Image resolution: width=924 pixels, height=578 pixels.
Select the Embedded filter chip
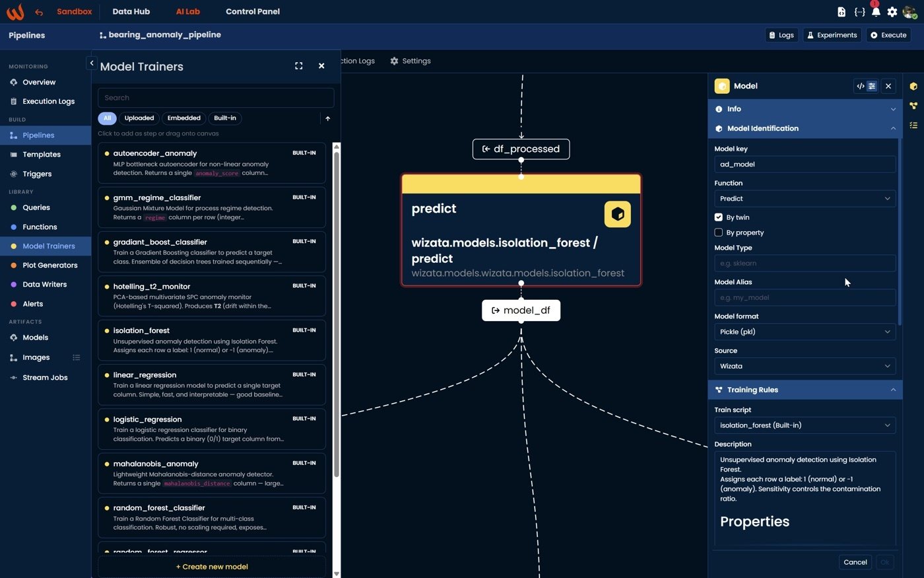coord(183,118)
